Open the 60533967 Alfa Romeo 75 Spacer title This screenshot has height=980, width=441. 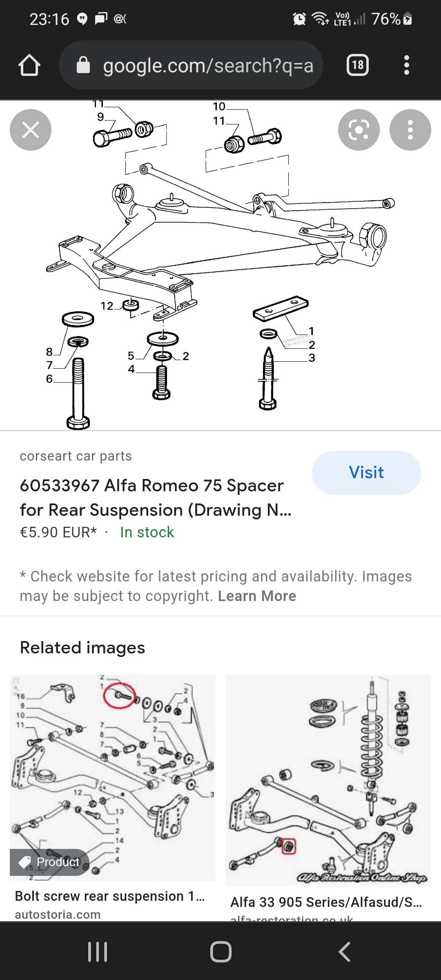155,497
